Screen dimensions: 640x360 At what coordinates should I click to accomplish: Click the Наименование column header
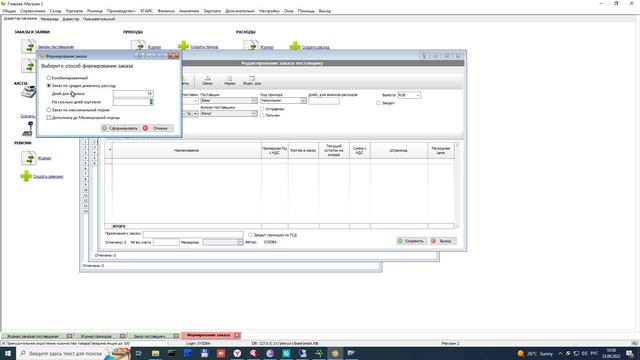tap(187, 151)
